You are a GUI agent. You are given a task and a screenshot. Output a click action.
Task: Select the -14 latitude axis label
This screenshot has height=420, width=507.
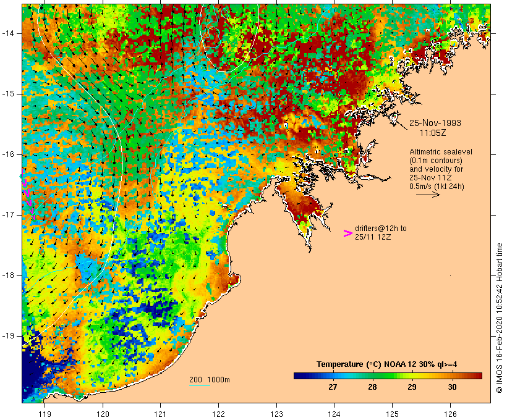(9, 33)
